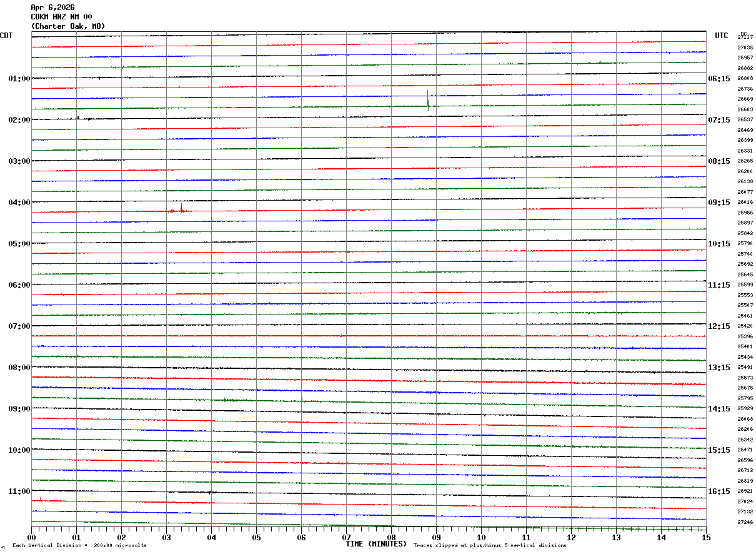Select the '03:00' CDT row label

[x=19, y=161]
